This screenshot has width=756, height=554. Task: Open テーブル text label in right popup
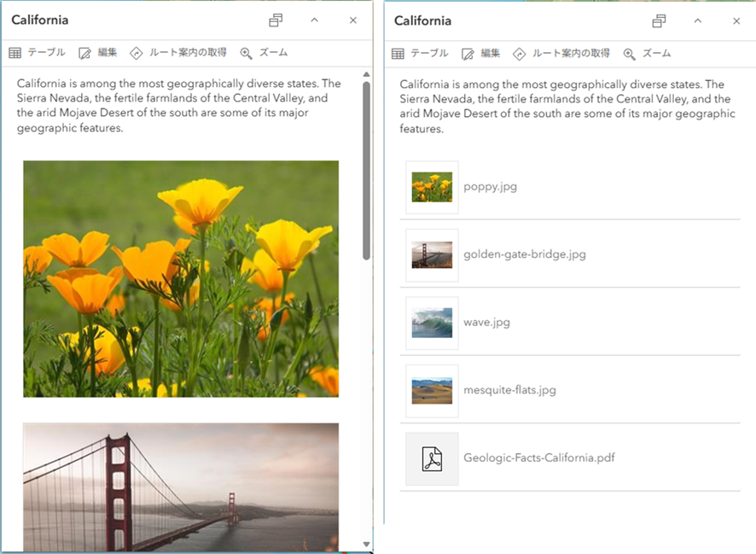pyautogui.click(x=429, y=54)
